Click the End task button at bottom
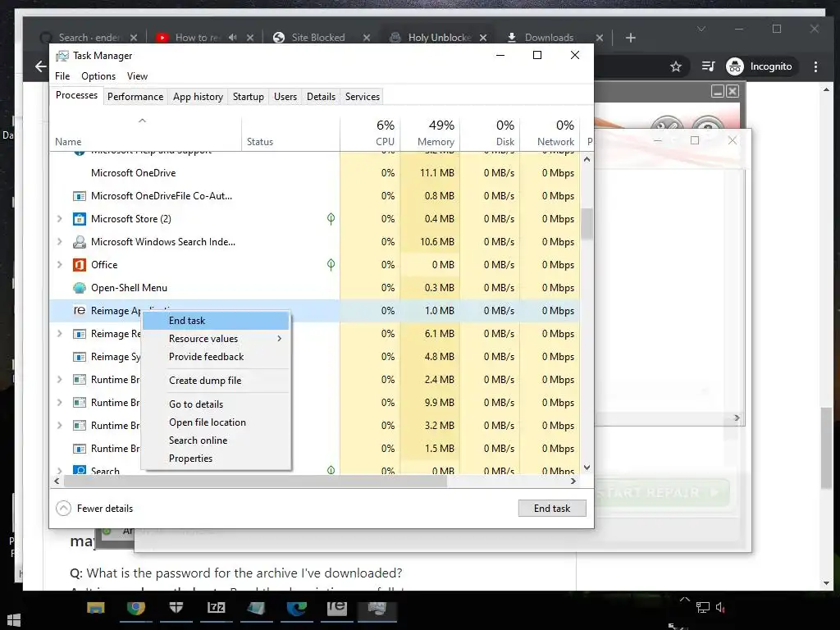Image resolution: width=840 pixels, height=630 pixels. click(x=552, y=509)
